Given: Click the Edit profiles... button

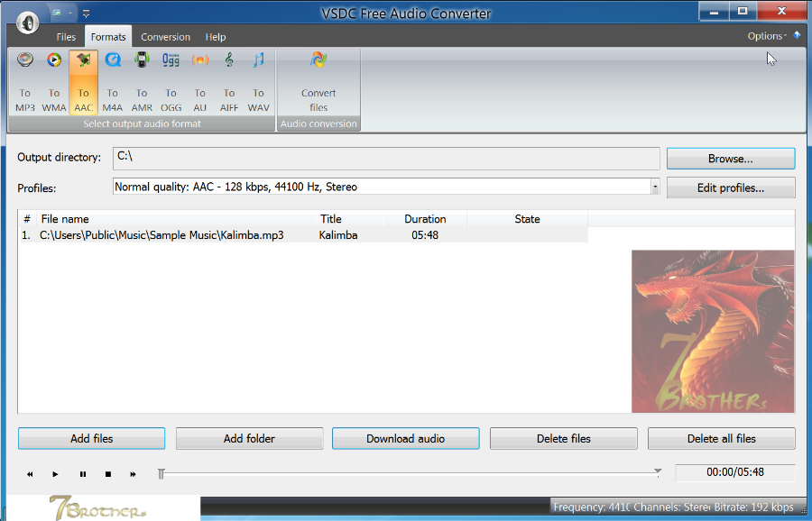Looking at the screenshot, I should (x=731, y=187).
